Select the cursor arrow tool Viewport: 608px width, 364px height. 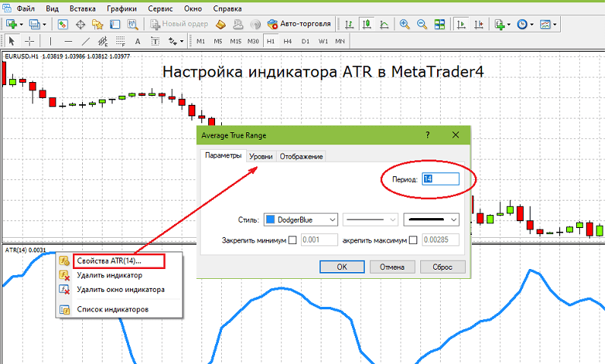11,41
